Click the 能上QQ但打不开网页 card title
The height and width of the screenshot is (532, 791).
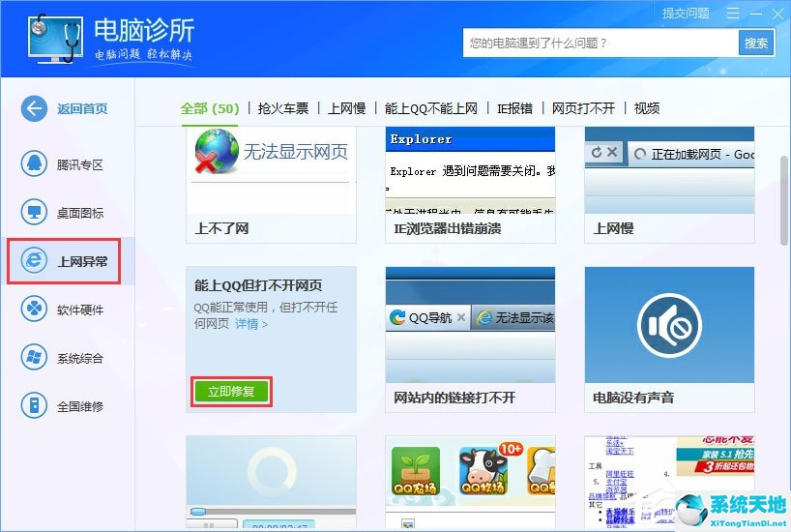click(x=258, y=285)
